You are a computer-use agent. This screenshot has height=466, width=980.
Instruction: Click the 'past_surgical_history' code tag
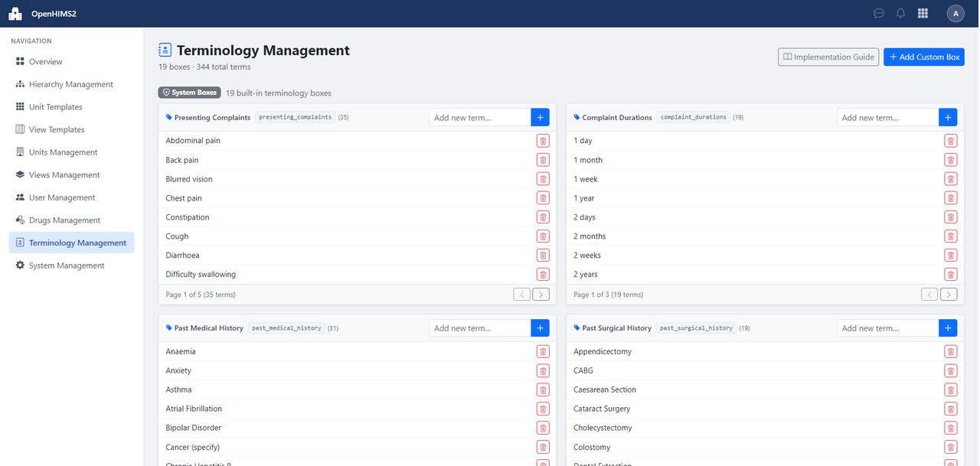click(x=697, y=328)
